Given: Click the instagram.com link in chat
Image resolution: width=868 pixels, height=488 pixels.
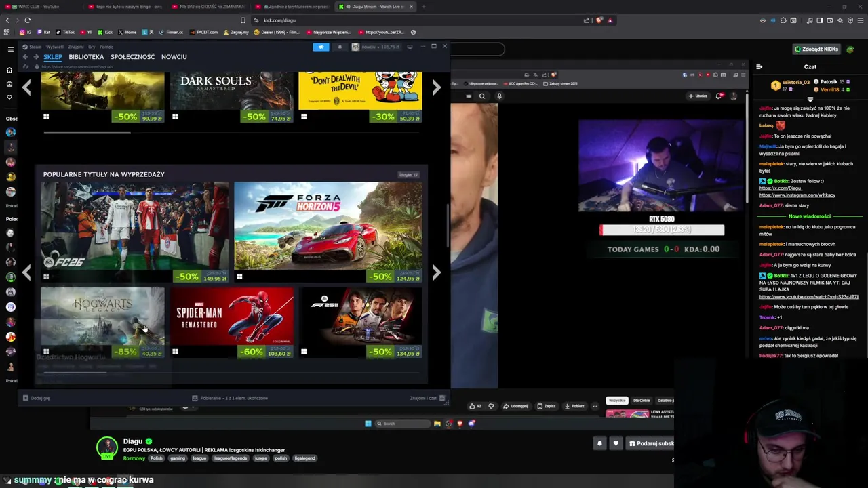Looking at the screenshot, I should (x=797, y=195).
